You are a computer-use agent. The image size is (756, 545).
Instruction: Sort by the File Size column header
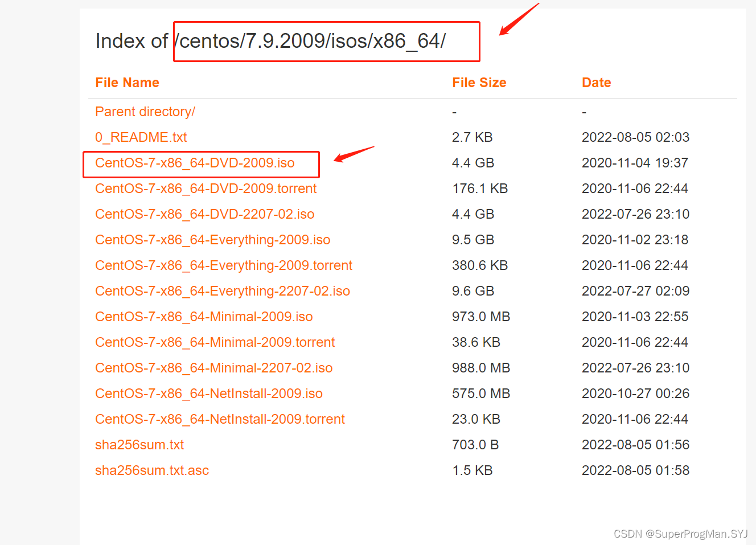(479, 83)
